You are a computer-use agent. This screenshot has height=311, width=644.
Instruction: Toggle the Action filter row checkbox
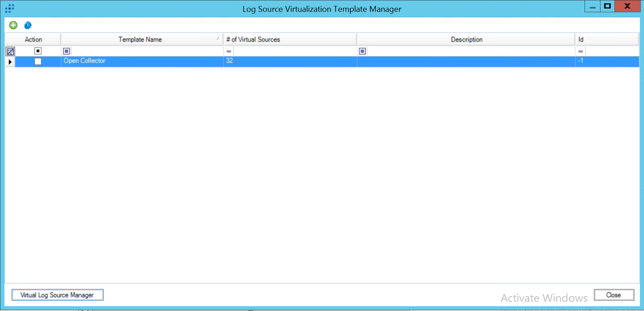(x=38, y=51)
